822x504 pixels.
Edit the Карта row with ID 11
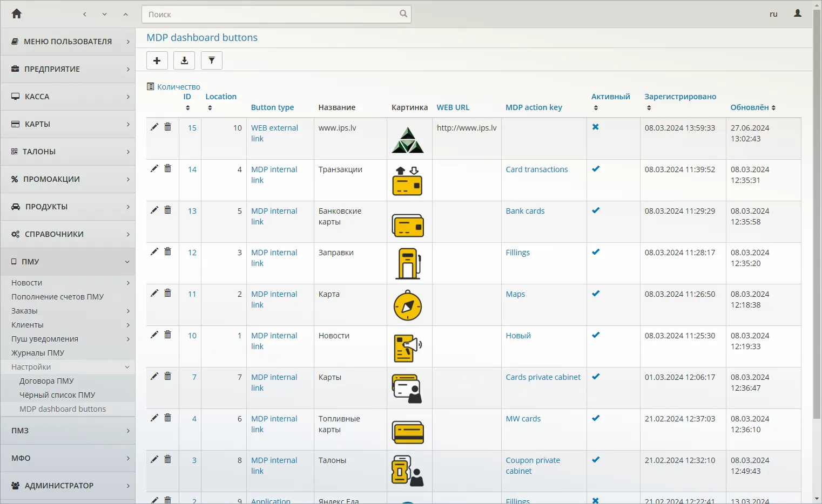(154, 293)
